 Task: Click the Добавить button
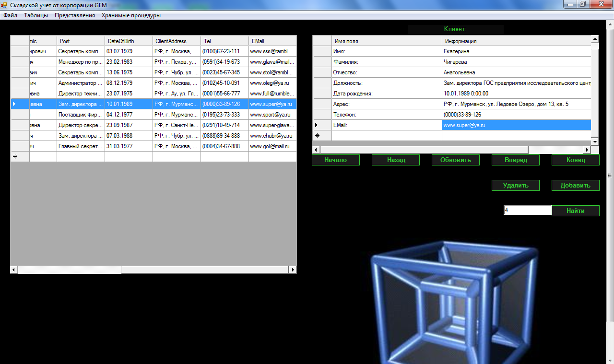pyautogui.click(x=575, y=185)
